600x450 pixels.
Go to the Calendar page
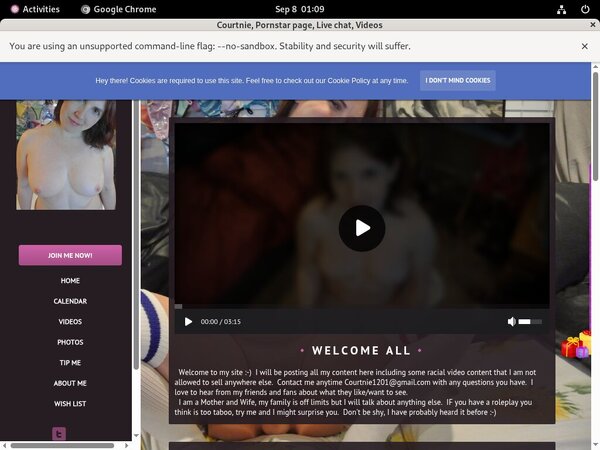(x=70, y=301)
